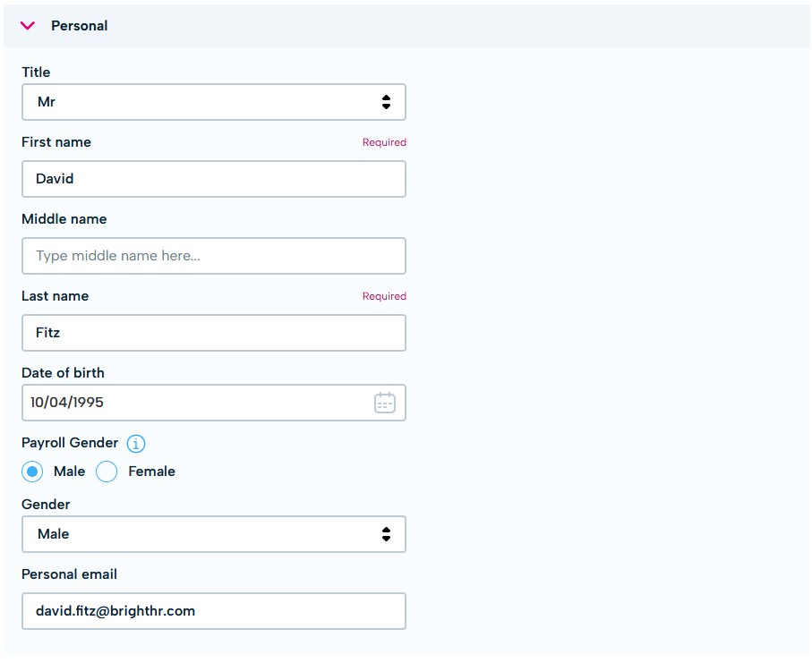Click the Gender field's up-down arrow icon

[x=386, y=534]
